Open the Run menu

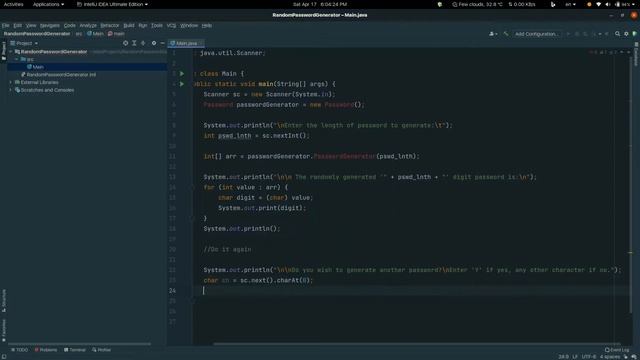pos(142,25)
